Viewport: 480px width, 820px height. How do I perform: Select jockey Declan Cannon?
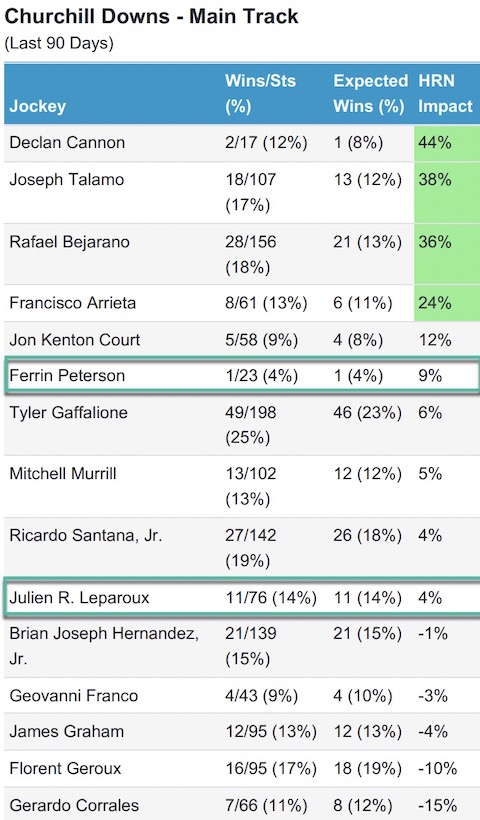pyautogui.click(x=67, y=143)
